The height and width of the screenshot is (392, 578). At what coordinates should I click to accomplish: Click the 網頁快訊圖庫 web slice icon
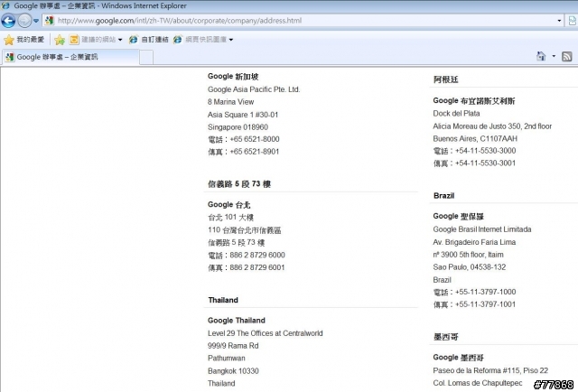coord(178,40)
